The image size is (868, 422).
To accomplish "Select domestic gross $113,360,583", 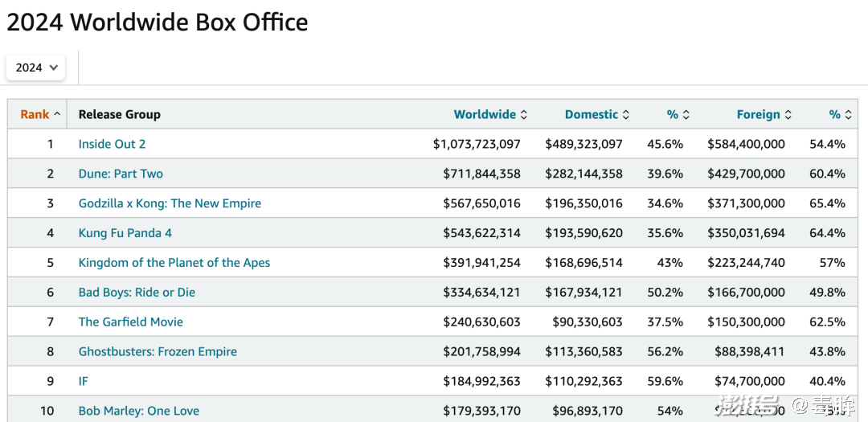I will point(584,352).
